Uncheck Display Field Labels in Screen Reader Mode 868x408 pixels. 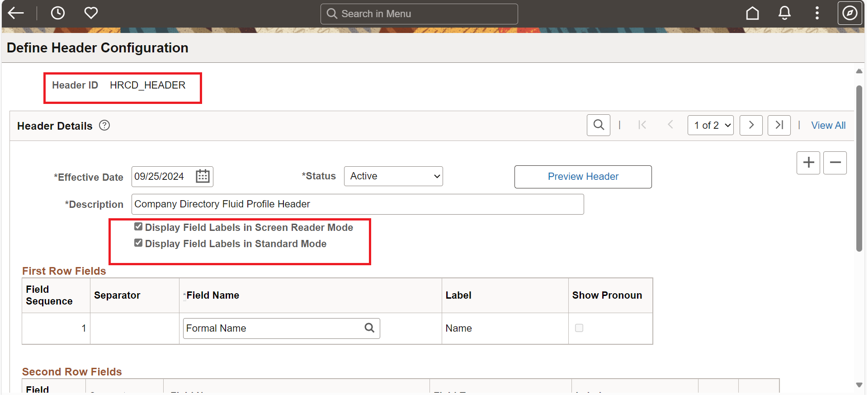pyautogui.click(x=138, y=226)
